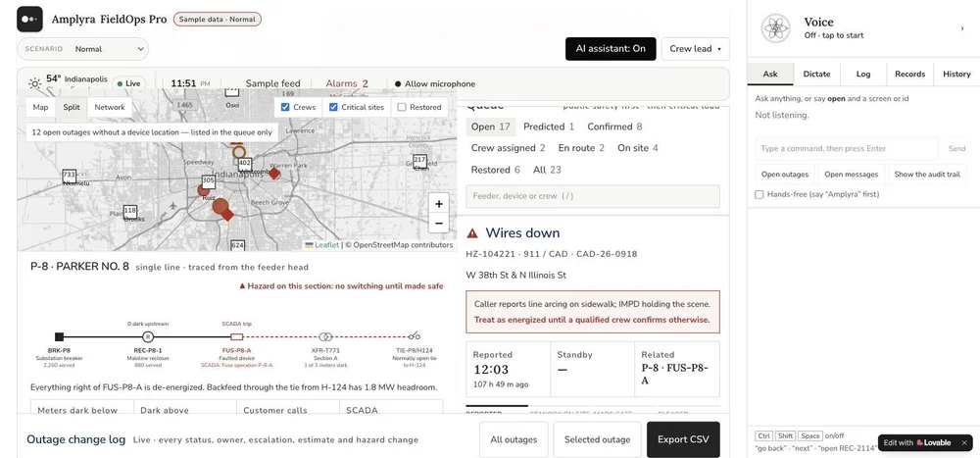Toggle the Crews map layer checkbox
The image size is (980, 458).
pyautogui.click(x=285, y=107)
